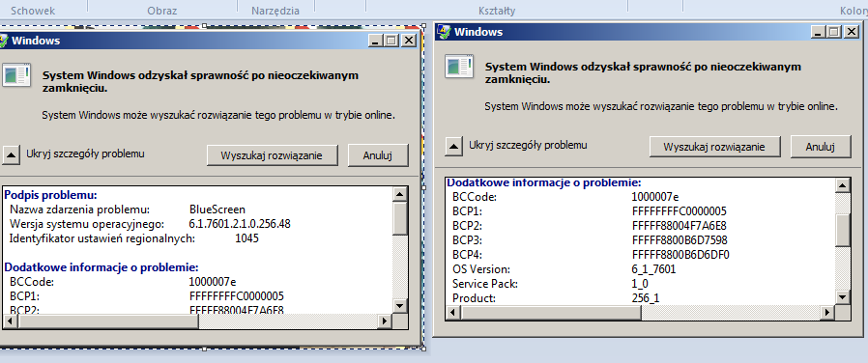Click OS Version label in right dialog
868x363 pixels.
pos(481,269)
